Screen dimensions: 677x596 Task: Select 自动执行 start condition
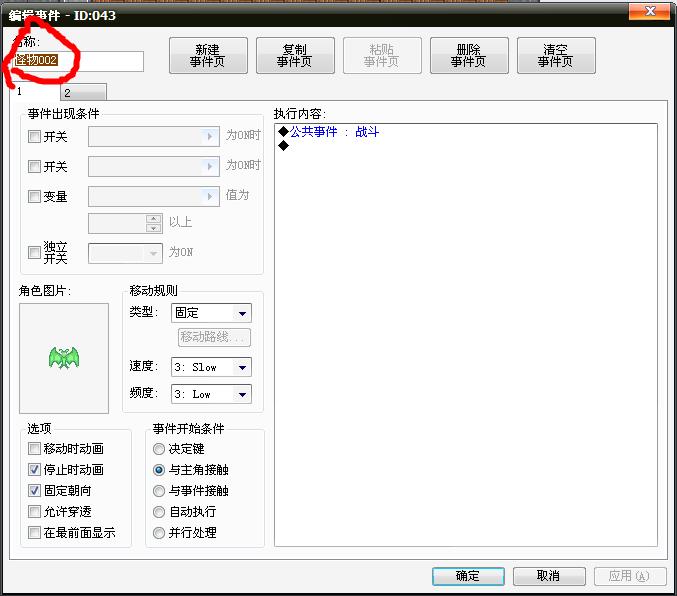159,512
